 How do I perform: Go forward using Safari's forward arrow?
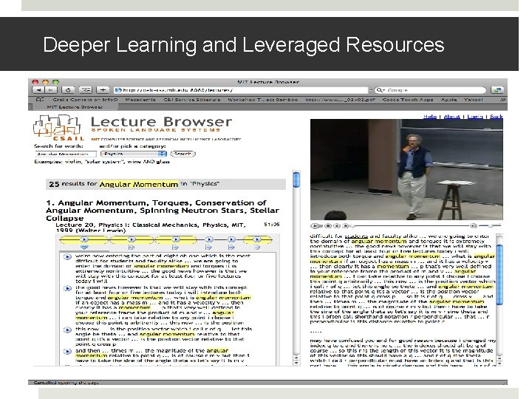click(51, 90)
